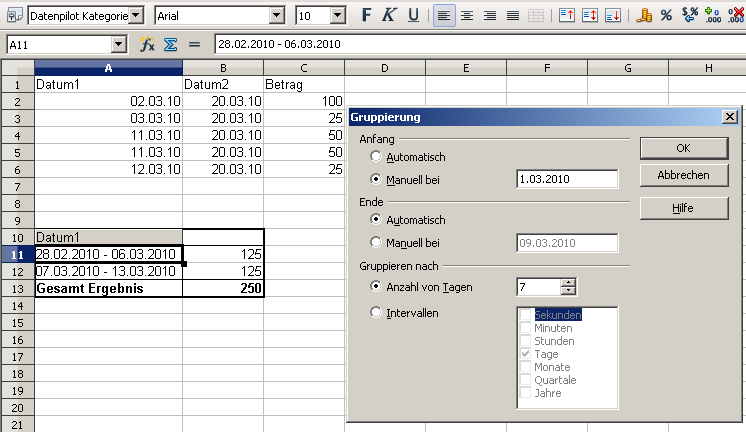Screen dimensions: 746x432
Task: Click the Abbrechen button
Action: (x=683, y=175)
